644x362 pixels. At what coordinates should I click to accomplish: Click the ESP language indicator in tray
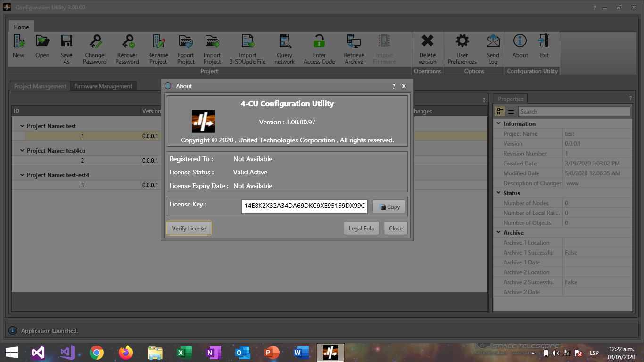click(x=594, y=353)
